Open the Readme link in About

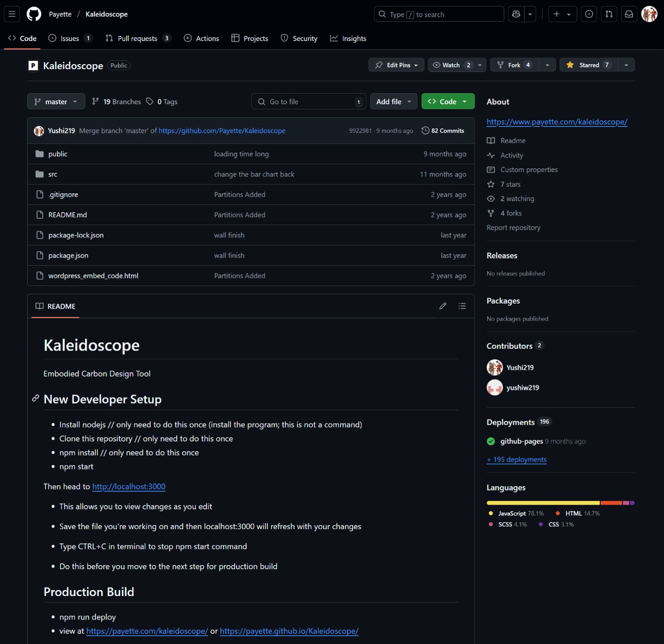click(x=506, y=141)
